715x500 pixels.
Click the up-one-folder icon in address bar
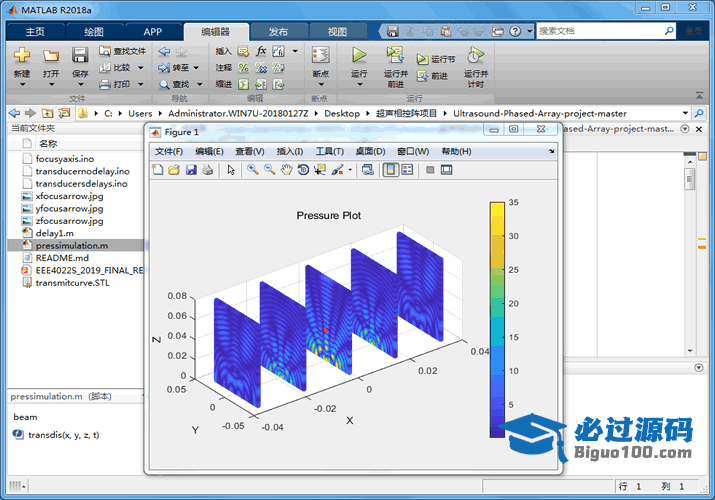pyautogui.click(x=47, y=113)
